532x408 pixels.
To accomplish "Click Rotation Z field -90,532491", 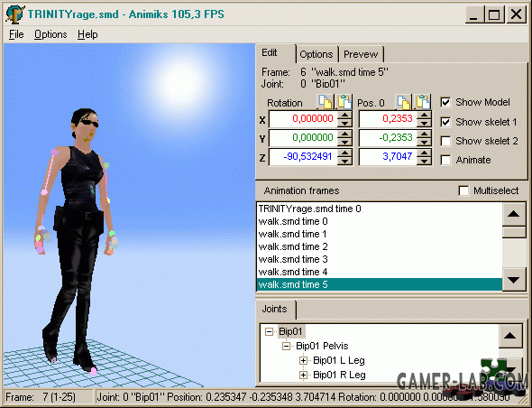I will tap(304, 157).
